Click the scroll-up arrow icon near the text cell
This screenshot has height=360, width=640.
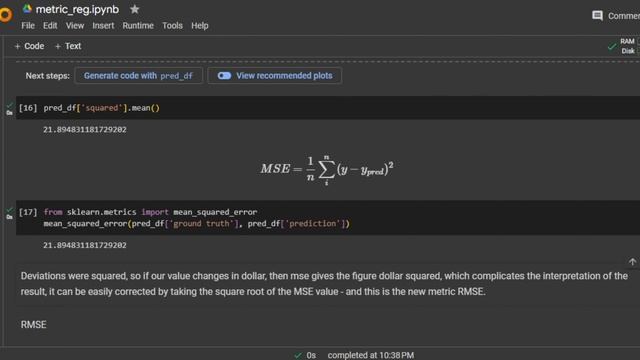click(x=632, y=262)
